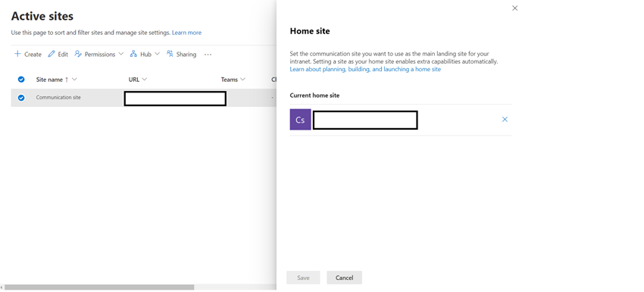Expand the Permissions dropdown chevron
Viewport: 644px width, 292px height.
coord(120,54)
